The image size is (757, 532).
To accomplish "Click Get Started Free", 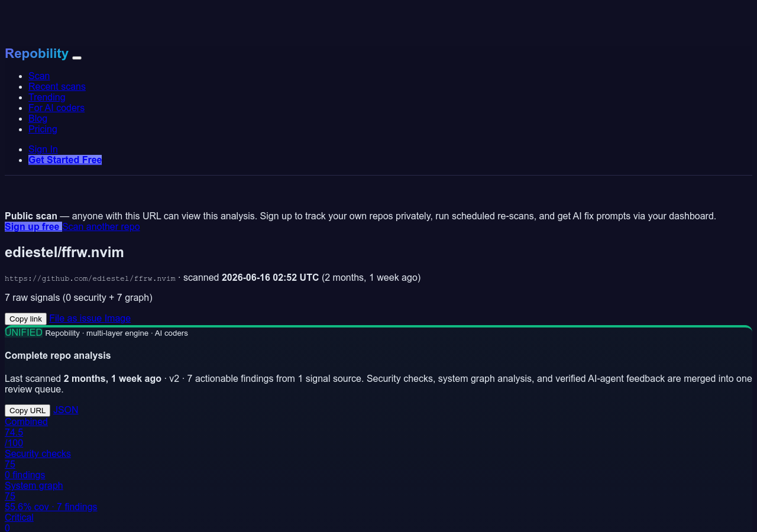I will click(65, 160).
